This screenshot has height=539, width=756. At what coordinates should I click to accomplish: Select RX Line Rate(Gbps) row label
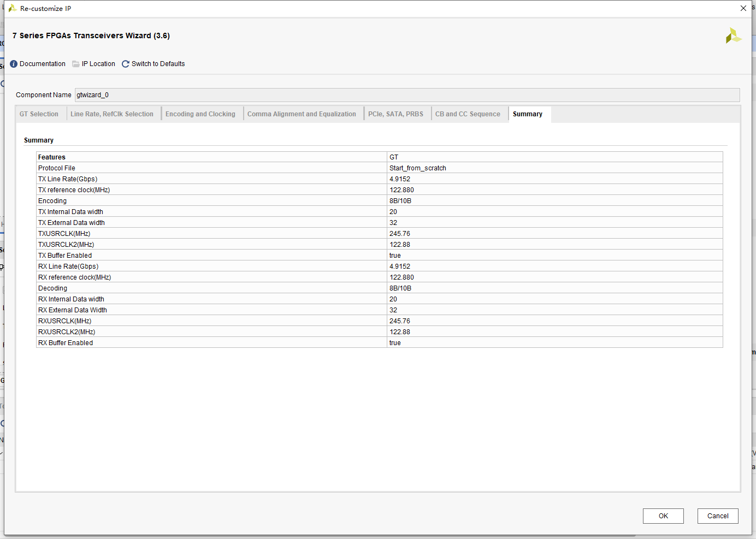(68, 266)
